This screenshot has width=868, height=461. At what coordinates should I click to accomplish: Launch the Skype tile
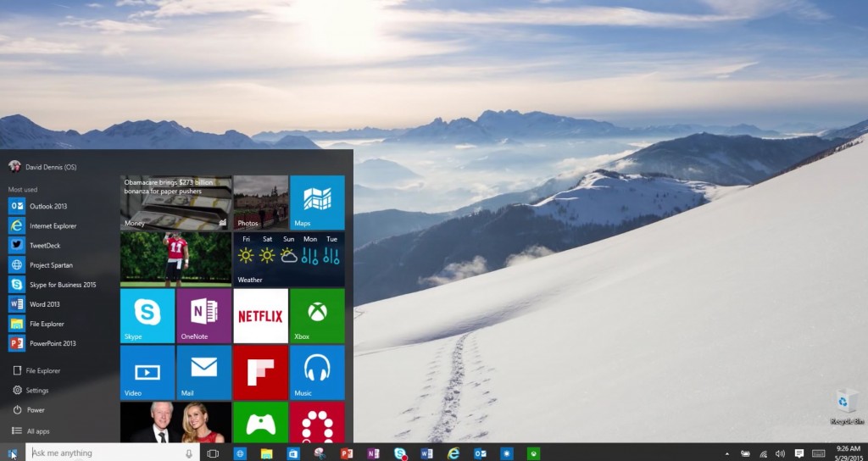(x=147, y=315)
